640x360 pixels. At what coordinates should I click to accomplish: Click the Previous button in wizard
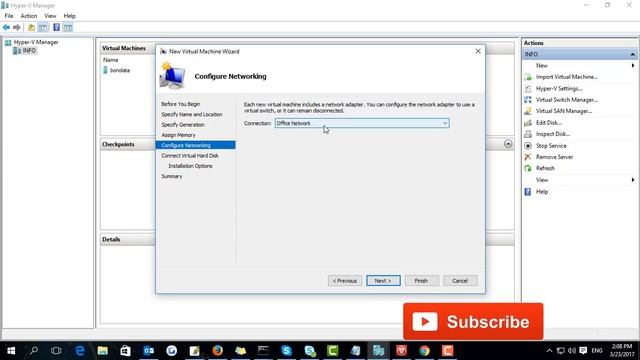click(x=345, y=281)
